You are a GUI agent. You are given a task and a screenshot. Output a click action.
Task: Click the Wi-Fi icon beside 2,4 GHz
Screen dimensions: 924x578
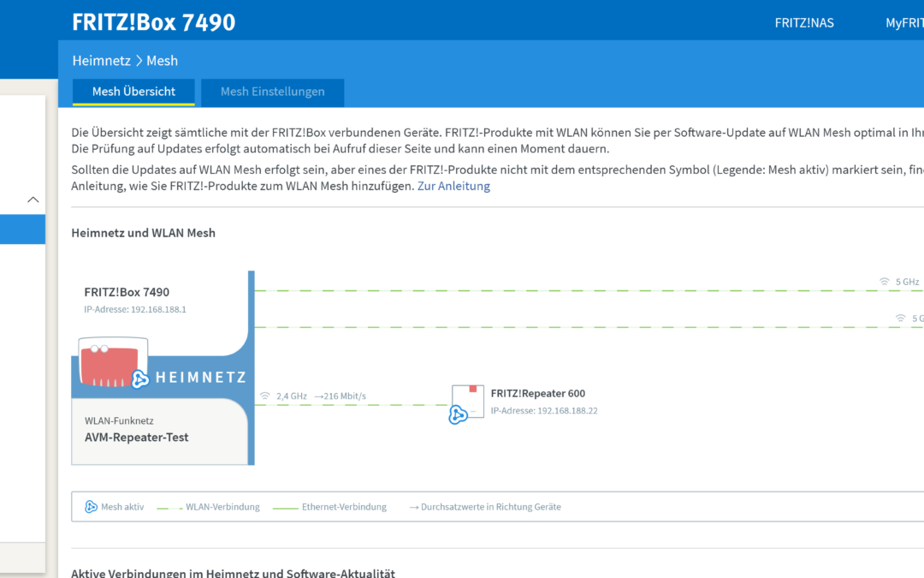point(265,396)
